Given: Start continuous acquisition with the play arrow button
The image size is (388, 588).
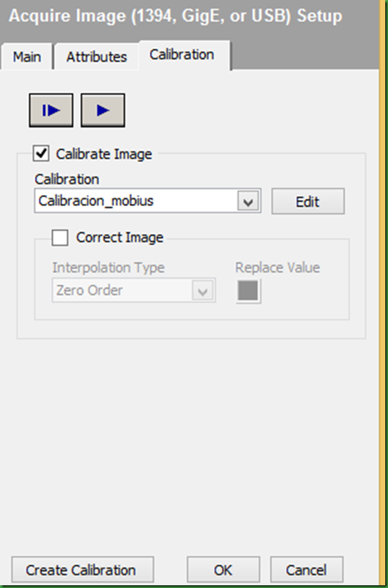Looking at the screenshot, I should pos(103,110).
